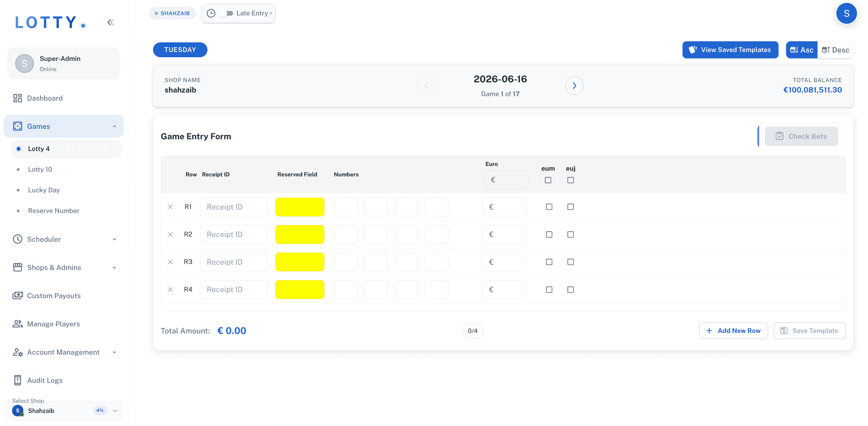Viewport: 868px width, 426px height.
Task: Expand the Scheduler menu chevron
Action: tap(114, 239)
